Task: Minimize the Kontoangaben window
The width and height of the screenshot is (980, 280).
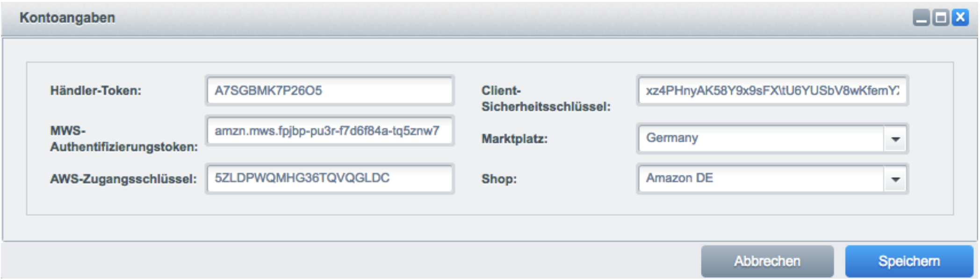Action: coord(921,18)
